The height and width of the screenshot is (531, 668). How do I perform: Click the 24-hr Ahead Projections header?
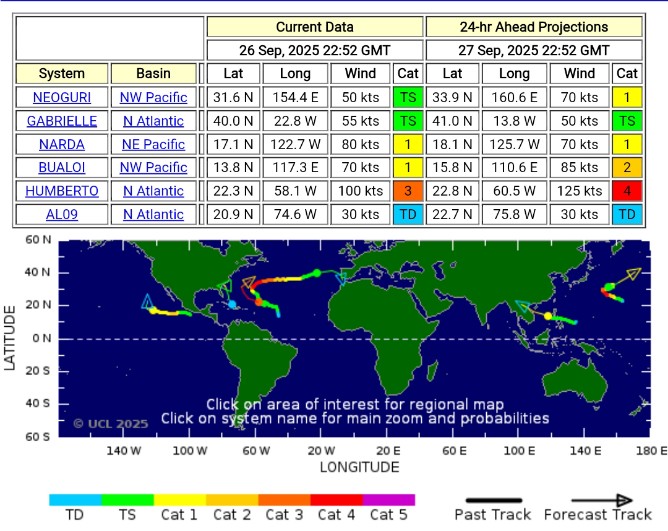(x=534, y=27)
